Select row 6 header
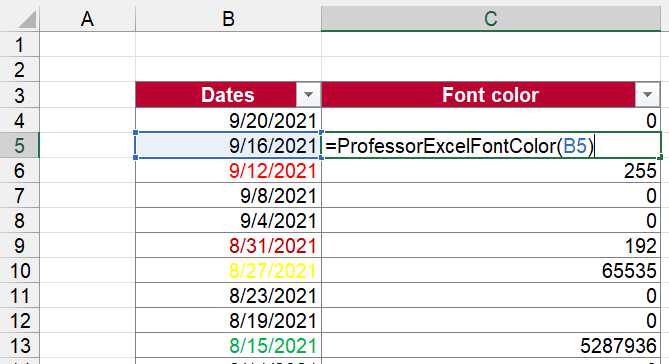The height and width of the screenshot is (364, 669). point(19,170)
